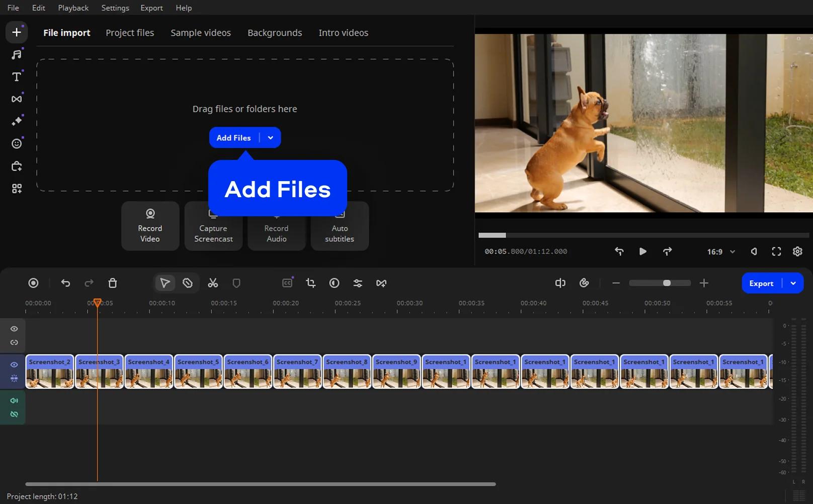
Task: Hide the upper overlay track
Action: [14, 329]
